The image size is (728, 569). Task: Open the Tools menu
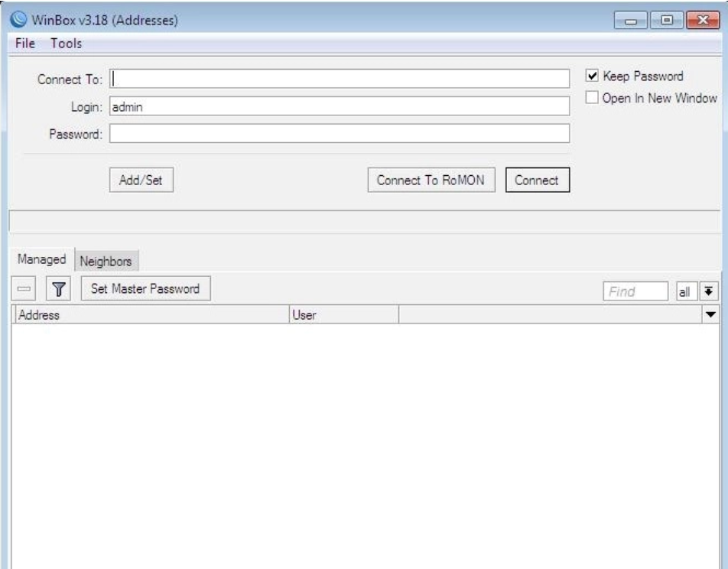click(66, 44)
